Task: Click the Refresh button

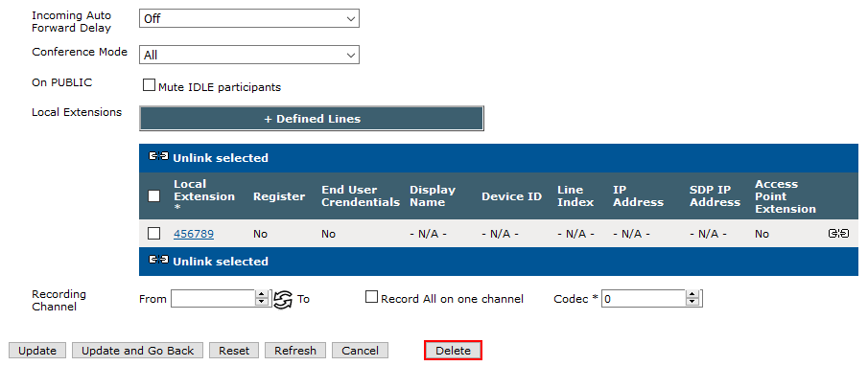Action: point(295,351)
